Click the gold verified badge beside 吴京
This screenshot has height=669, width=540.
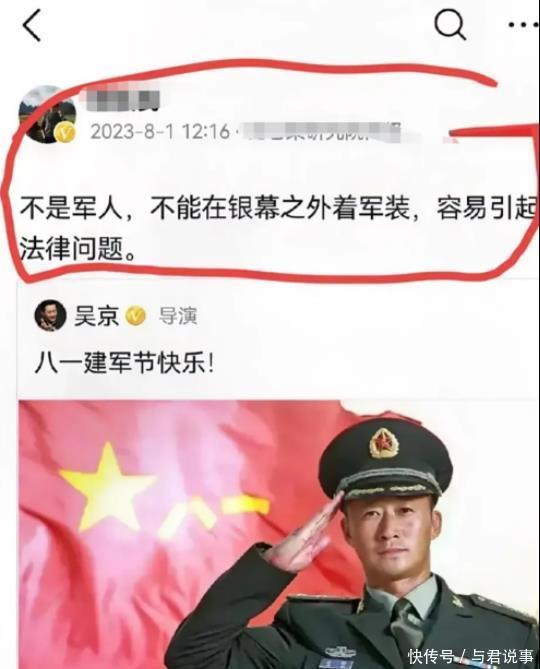tap(136, 316)
